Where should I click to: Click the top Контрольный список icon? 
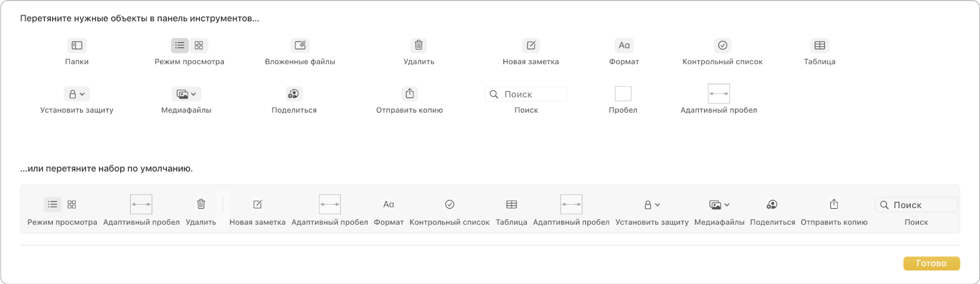[x=722, y=45]
